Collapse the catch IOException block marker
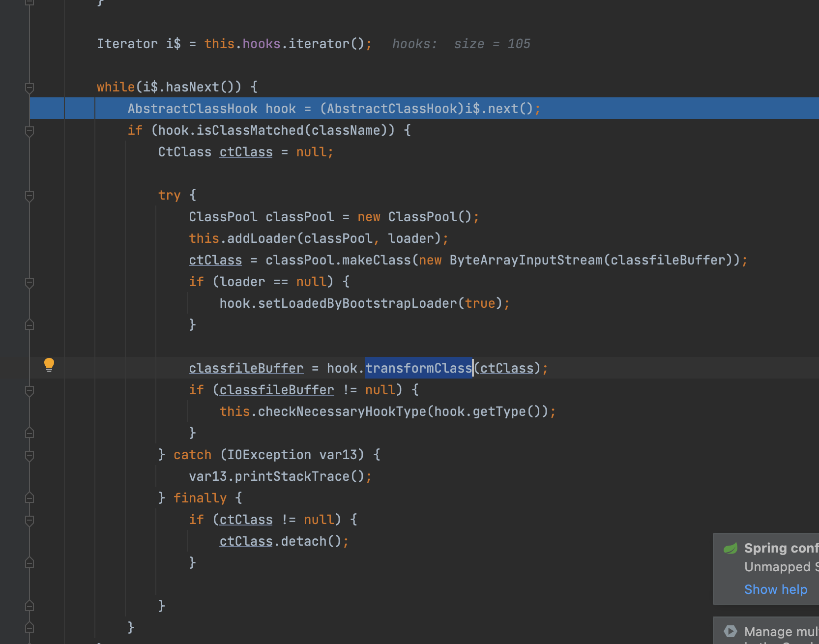819x644 pixels. click(x=29, y=455)
